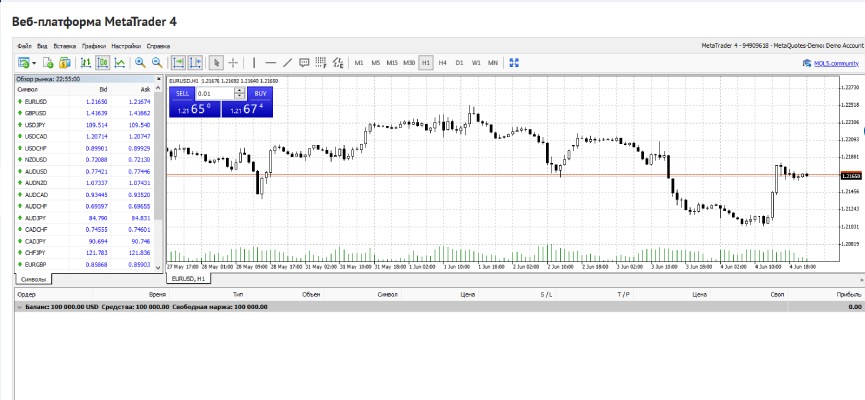Select the equidistant channel tool

(x=338, y=63)
